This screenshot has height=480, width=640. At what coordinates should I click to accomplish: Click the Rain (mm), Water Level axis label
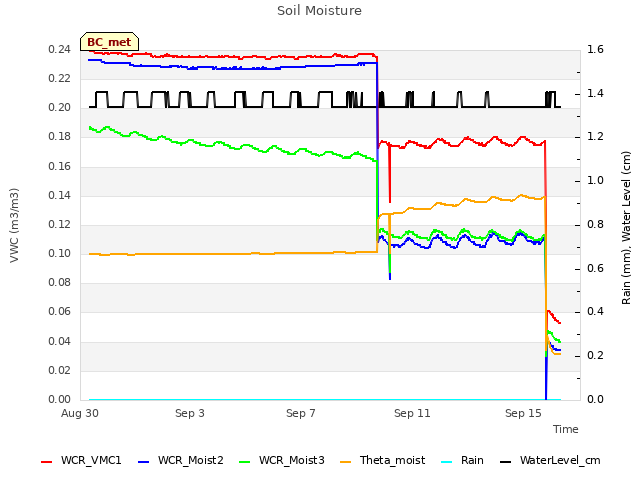click(x=626, y=228)
